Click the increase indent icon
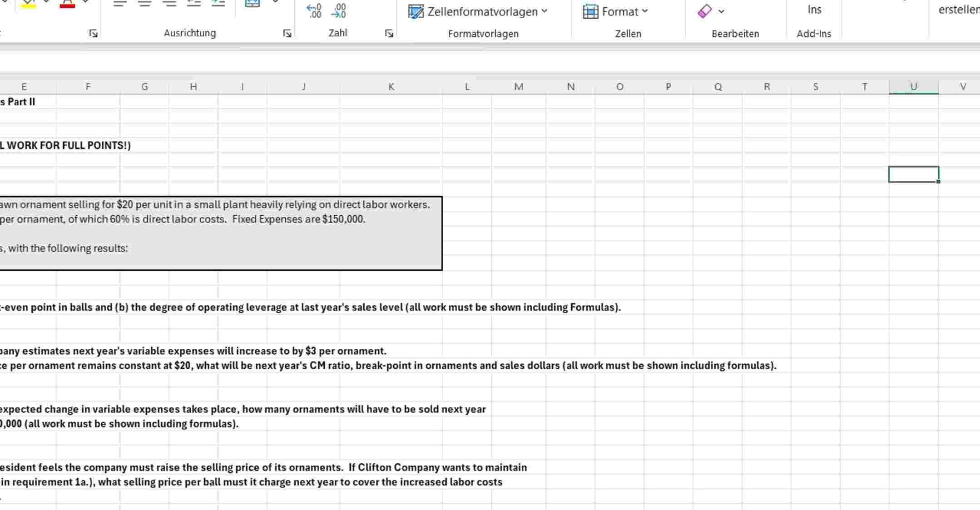This screenshot has width=980, height=510. (x=218, y=4)
